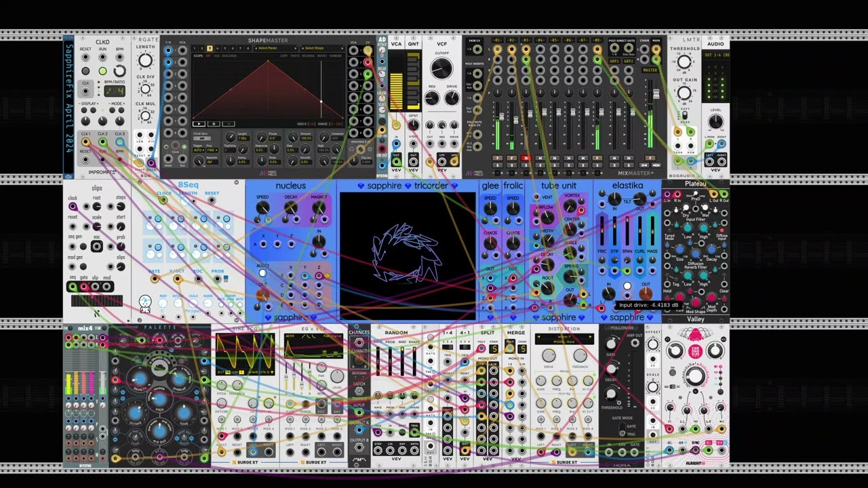The height and width of the screenshot is (488, 868).
Task: Open ShapeMaster Play FWD dropdown
Action: (212, 150)
